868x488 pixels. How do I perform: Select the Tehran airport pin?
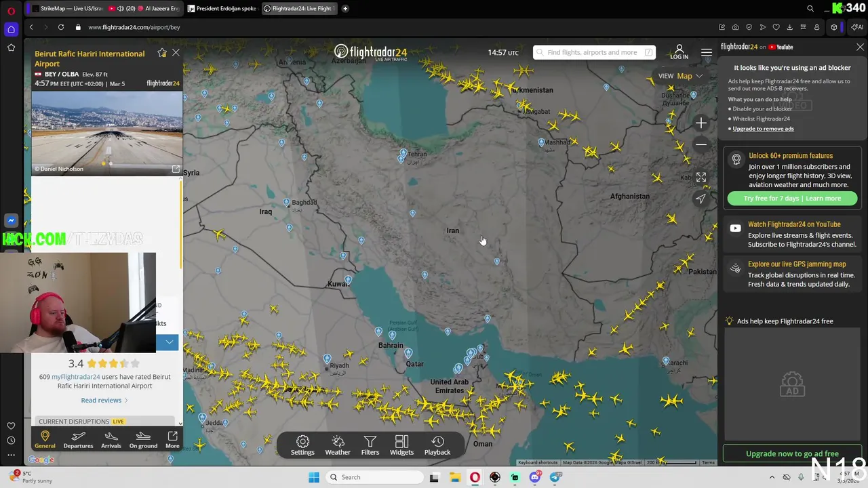[x=403, y=155]
